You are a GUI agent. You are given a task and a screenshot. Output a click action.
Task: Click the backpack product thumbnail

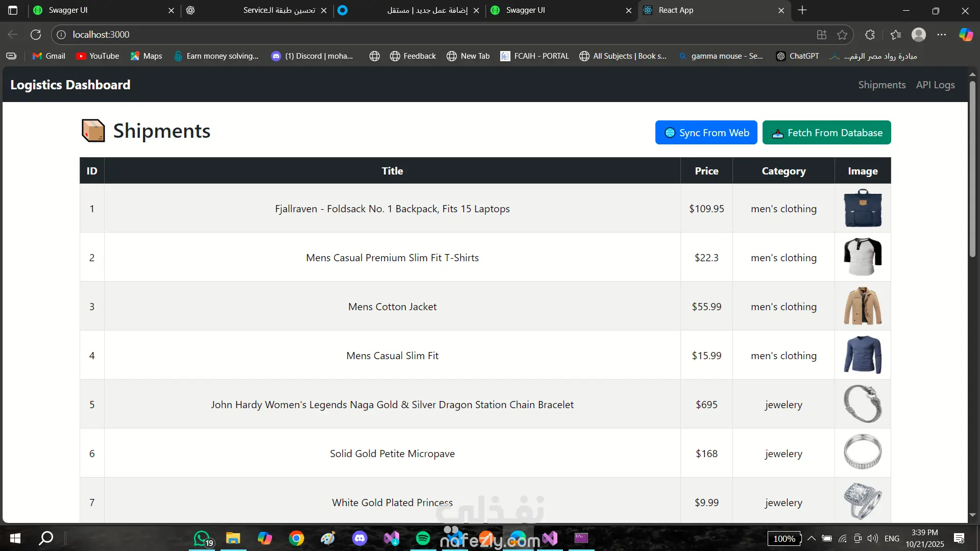(x=863, y=208)
